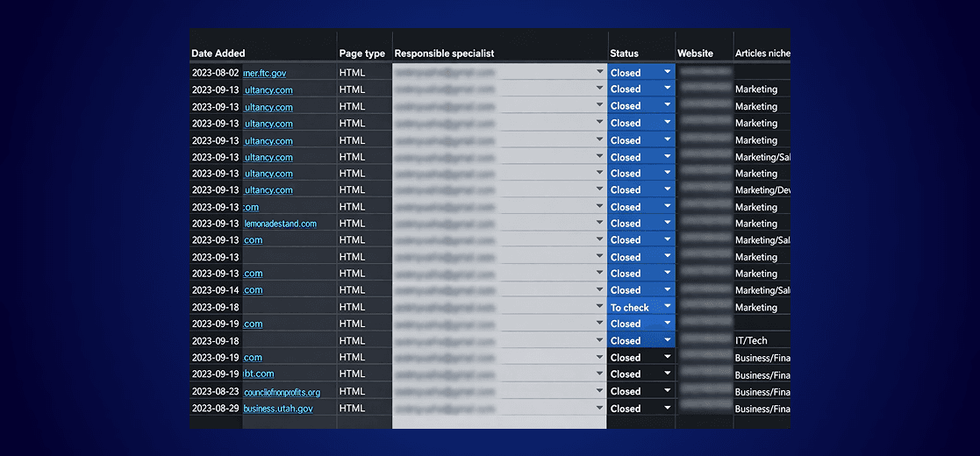This screenshot has height=456, width=980.
Task: Select the Responsible specialist column header
Action: (444, 53)
